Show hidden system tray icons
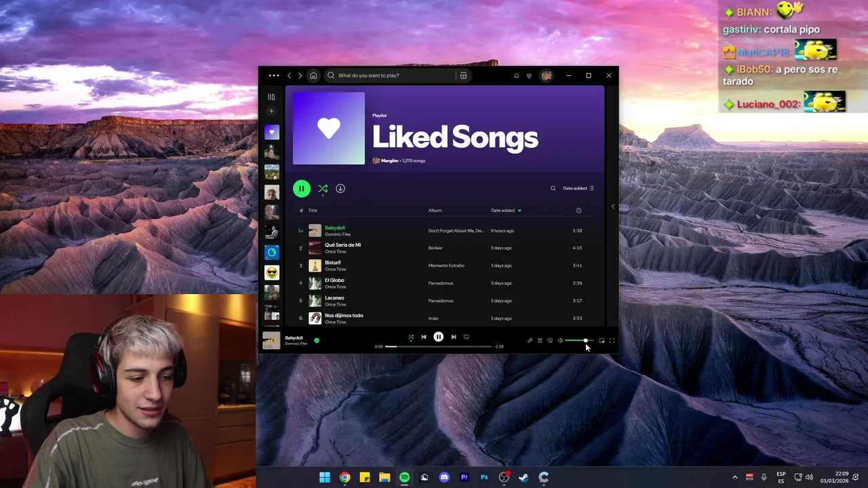Screen dimensions: 868x488 point(734,477)
